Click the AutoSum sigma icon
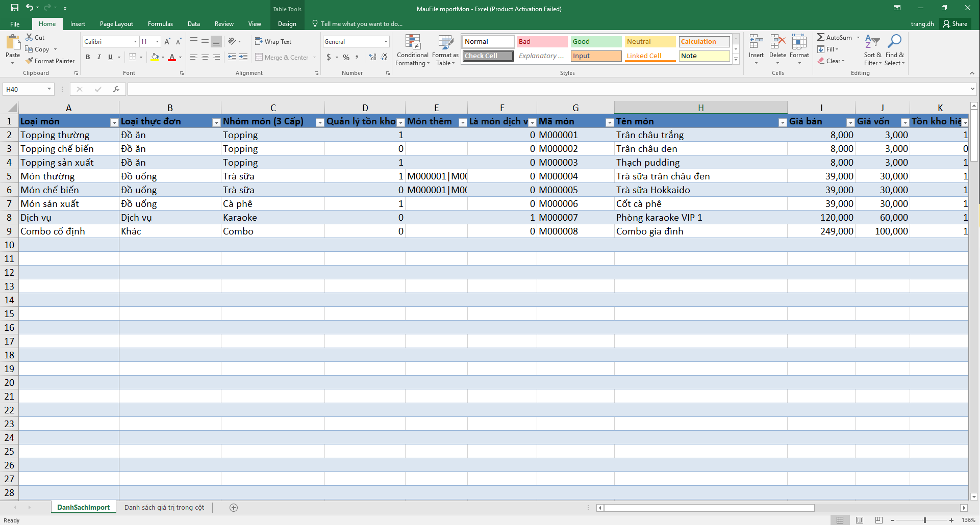The height and width of the screenshot is (525, 980). click(820, 37)
